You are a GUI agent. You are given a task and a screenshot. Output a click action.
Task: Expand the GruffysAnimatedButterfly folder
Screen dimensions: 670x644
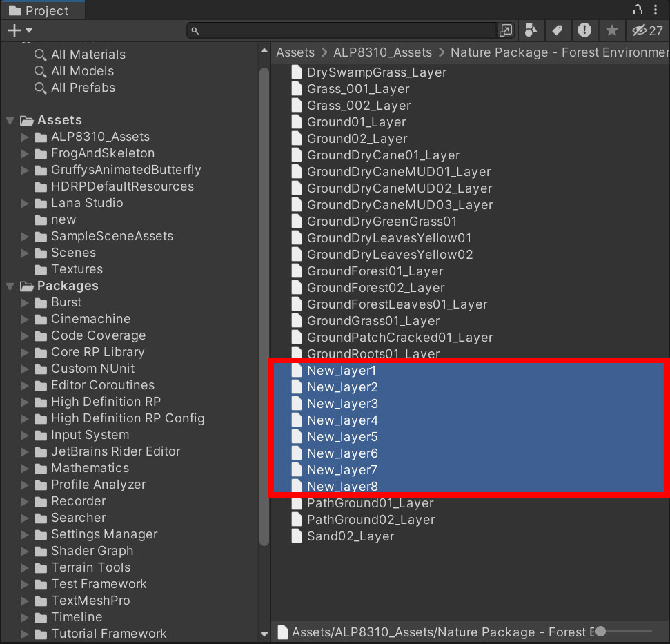(24, 170)
